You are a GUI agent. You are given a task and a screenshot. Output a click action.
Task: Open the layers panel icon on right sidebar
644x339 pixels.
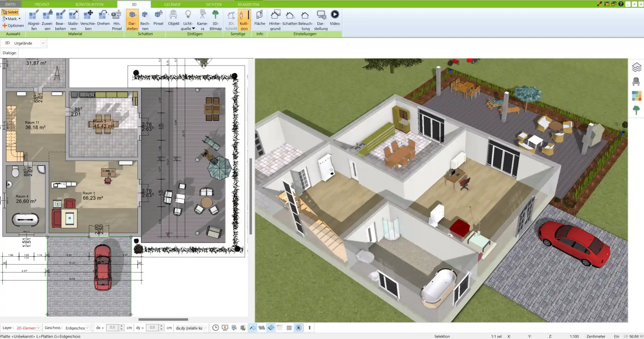pyautogui.click(x=636, y=67)
